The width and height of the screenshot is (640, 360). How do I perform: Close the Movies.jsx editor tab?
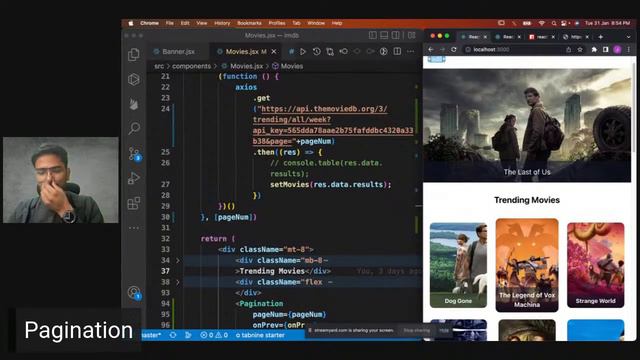(274, 51)
